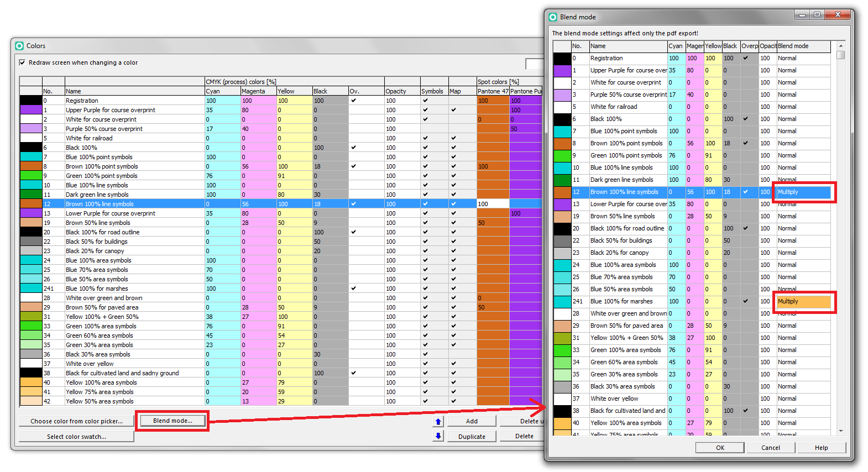Screen dimensions: 868x472
Task: Minimize the Blend mode dialog
Action: point(802,15)
